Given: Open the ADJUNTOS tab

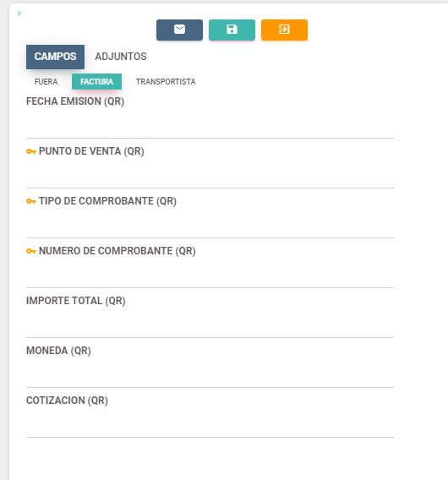Looking at the screenshot, I should coord(121,57).
